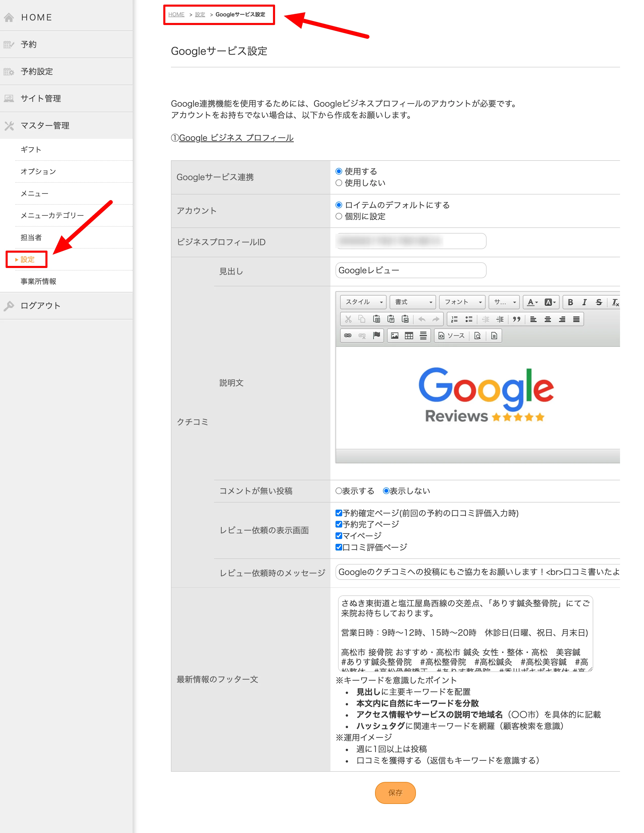Select the 使用する radio button
The height and width of the screenshot is (833, 644).
[339, 171]
